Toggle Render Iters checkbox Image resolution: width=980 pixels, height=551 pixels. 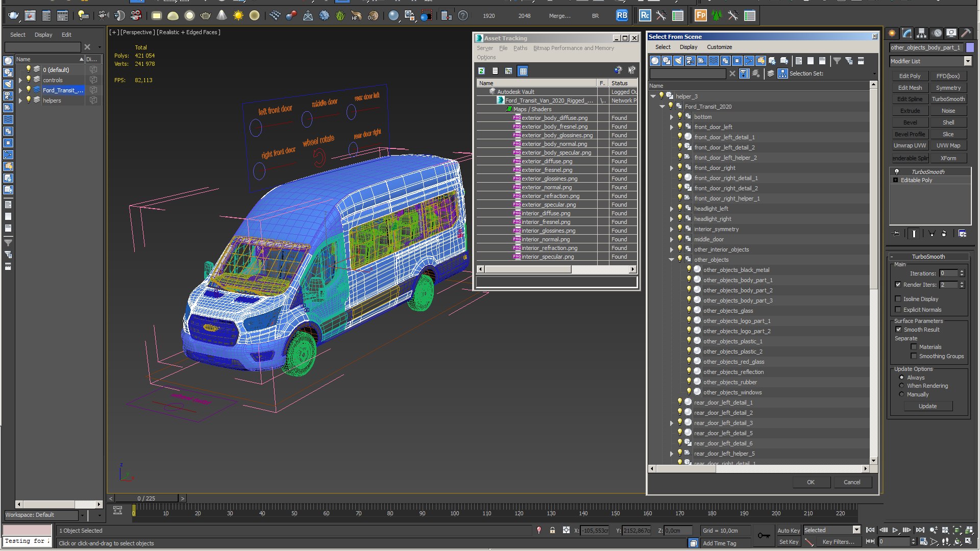tap(898, 285)
